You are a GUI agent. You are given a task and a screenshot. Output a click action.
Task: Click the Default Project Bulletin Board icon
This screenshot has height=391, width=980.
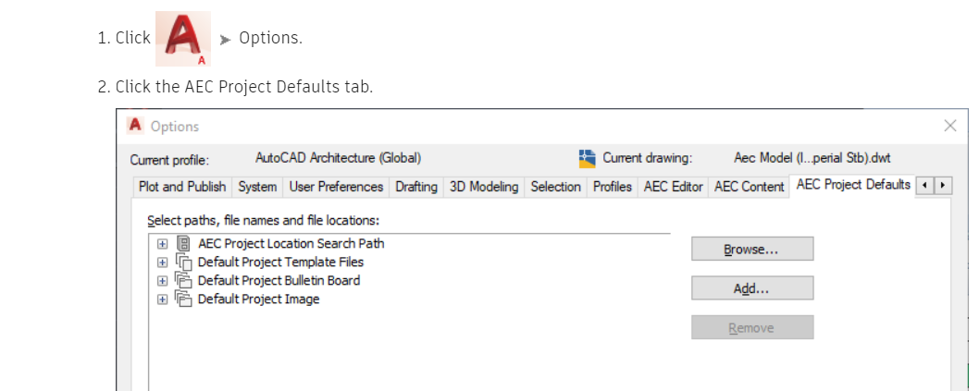coord(183,281)
